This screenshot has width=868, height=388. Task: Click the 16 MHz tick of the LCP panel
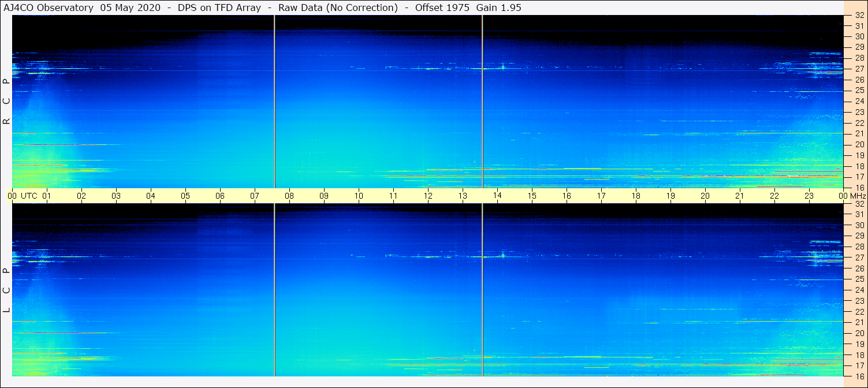(859, 376)
